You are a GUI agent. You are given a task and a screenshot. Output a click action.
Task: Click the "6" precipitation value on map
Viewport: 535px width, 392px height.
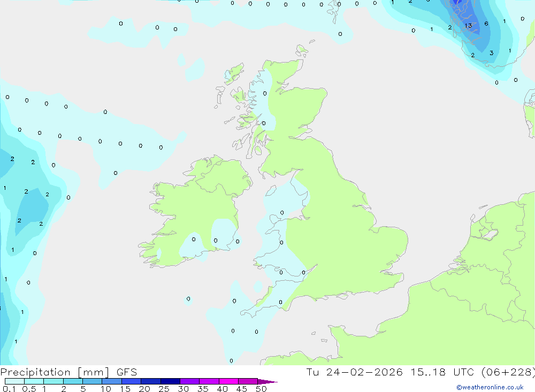tap(486, 24)
